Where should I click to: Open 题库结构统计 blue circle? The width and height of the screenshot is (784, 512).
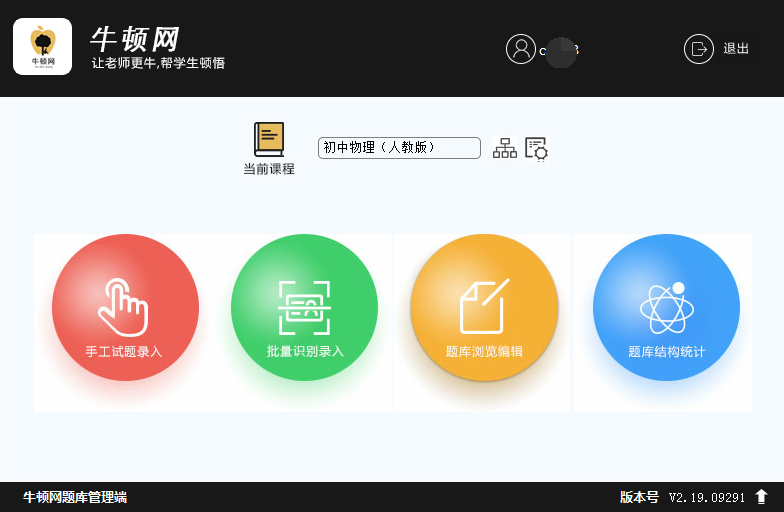click(x=666, y=308)
